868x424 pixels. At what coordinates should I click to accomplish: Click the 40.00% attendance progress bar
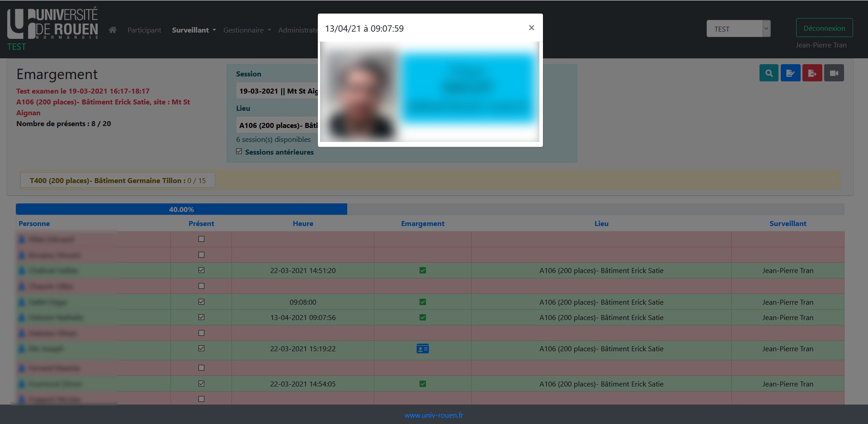(181, 209)
